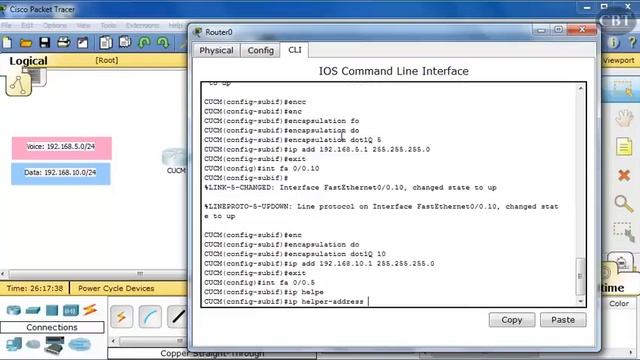640x360 pixels.
Task: Pick the automatic connection type lightning
Action: pyautogui.click(x=121, y=316)
